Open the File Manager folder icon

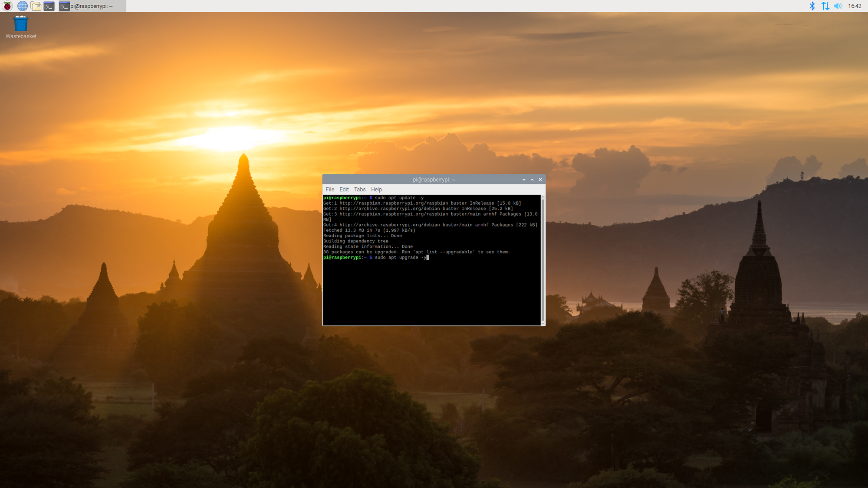(36, 6)
